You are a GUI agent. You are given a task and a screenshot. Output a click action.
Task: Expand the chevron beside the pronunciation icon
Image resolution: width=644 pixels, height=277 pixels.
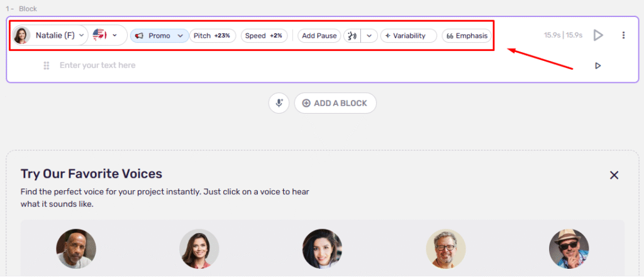369,36
